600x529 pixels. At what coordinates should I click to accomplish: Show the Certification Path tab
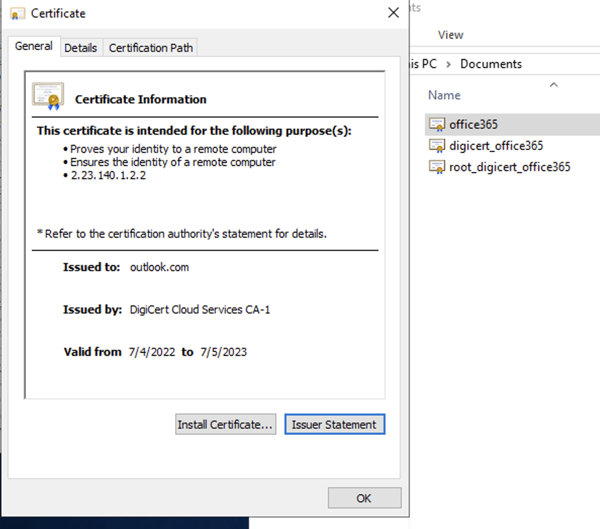[152, 48]
